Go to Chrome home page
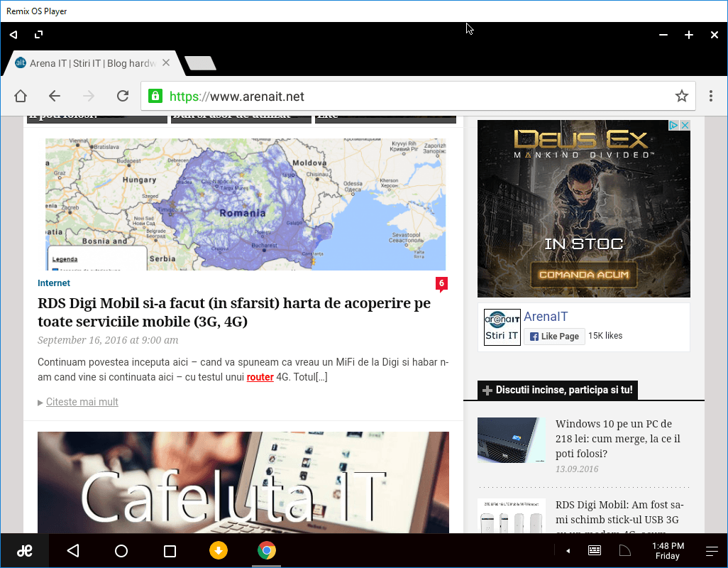 tap(21, 96)
